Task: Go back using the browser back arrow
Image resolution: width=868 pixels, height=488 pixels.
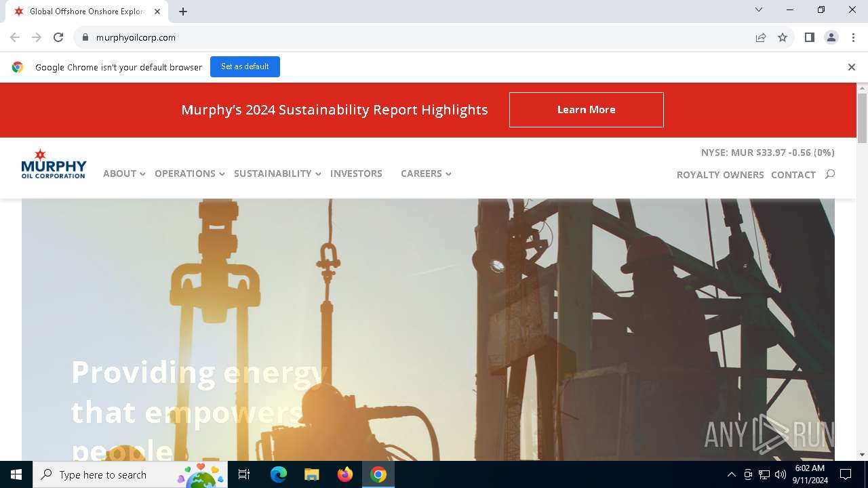Action: [x=15, y=37]
